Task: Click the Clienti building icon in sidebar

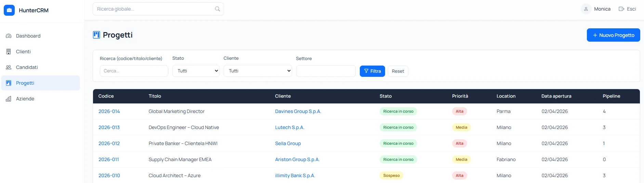Action: tap(9, 52)
